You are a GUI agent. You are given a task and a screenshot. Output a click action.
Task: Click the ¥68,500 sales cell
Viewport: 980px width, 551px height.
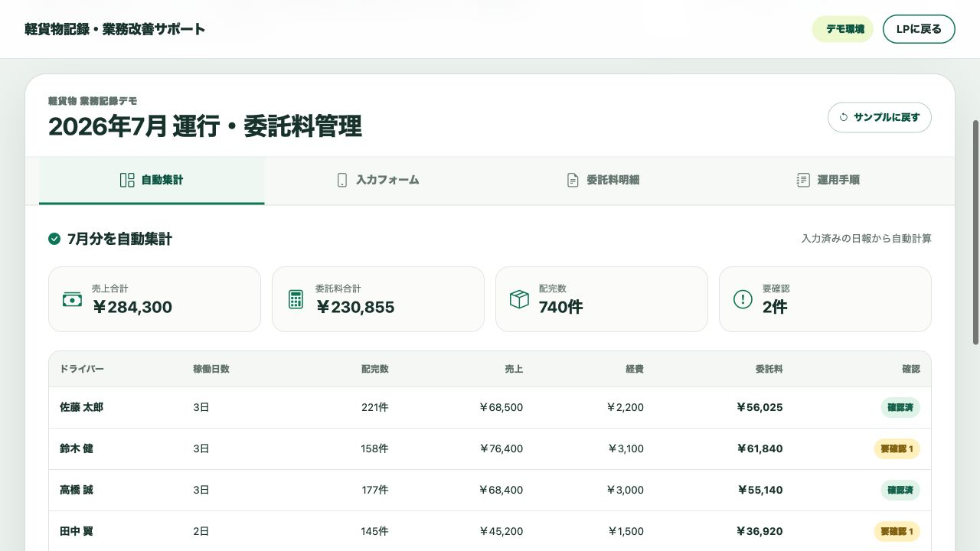tap(501, 407)
